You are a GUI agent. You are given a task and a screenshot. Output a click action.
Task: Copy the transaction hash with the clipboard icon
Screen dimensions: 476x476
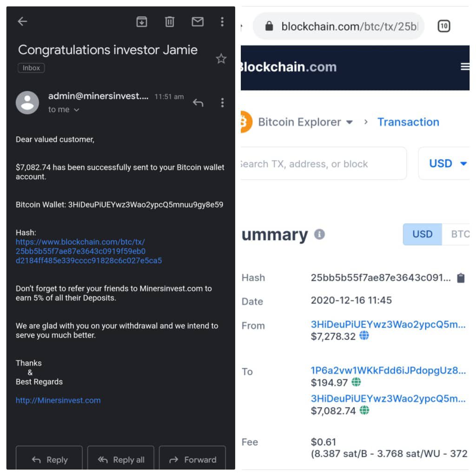click(461, 278)
